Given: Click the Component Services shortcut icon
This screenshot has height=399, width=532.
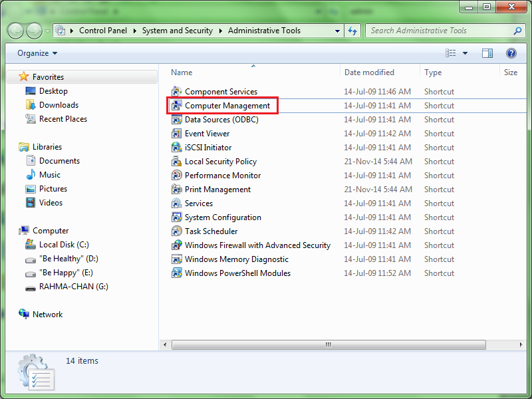Looking at the screenshot, I should [176, 92].
